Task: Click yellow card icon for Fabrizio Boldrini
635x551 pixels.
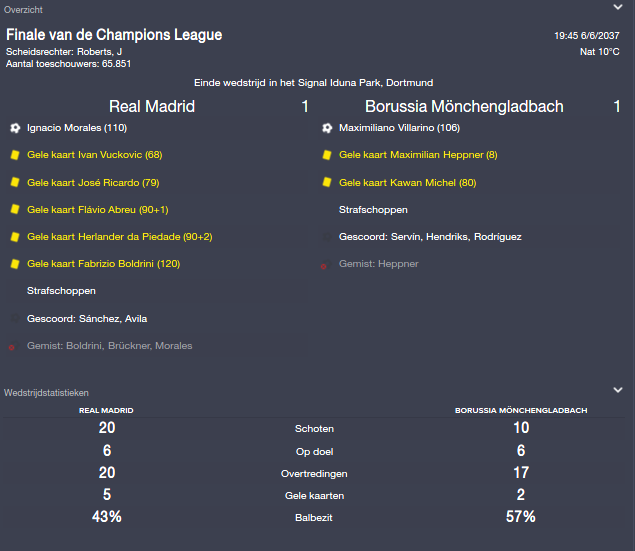Action: pyautogui.click(x=15, y=264)
